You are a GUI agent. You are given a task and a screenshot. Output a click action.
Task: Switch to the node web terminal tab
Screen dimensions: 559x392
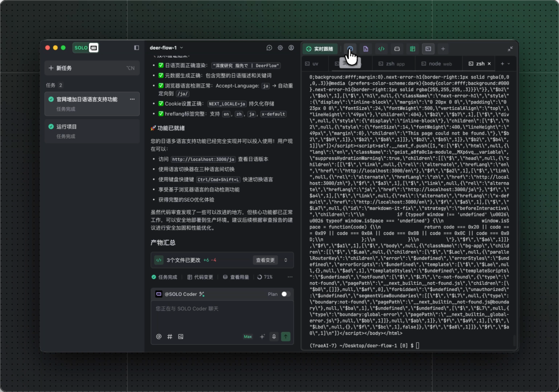[x=436, y=64]
